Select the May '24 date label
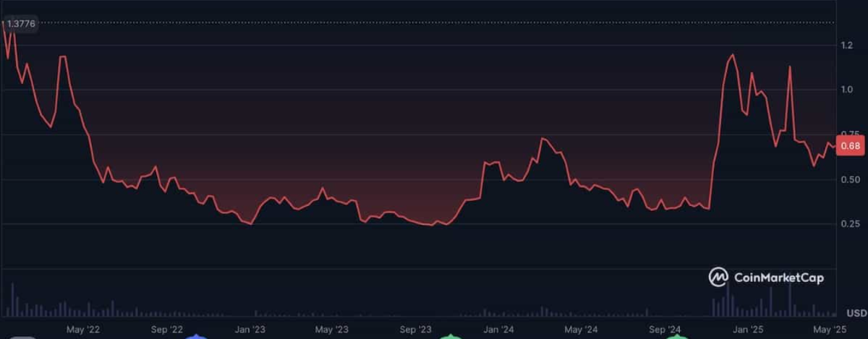868x339 pixels. click(581, 329)
